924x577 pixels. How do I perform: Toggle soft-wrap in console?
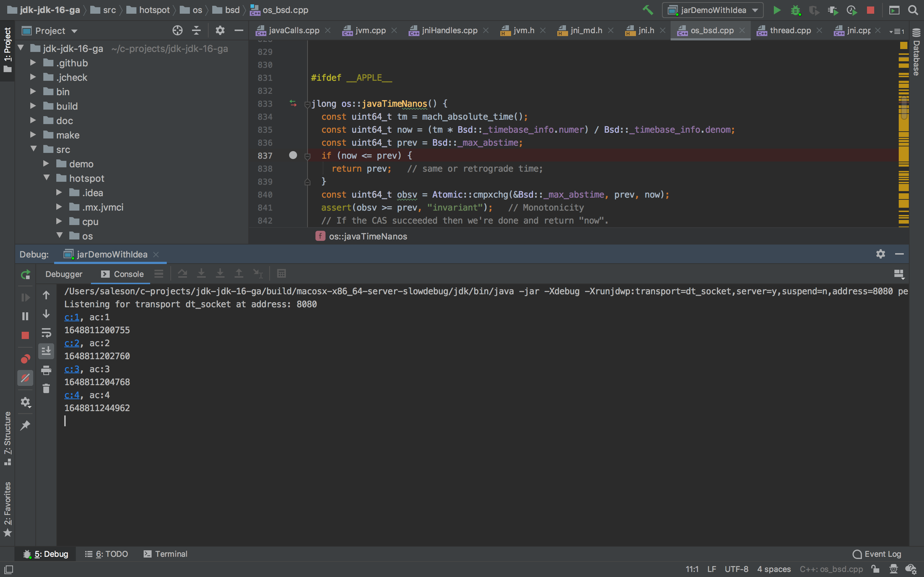coord(46,333)
